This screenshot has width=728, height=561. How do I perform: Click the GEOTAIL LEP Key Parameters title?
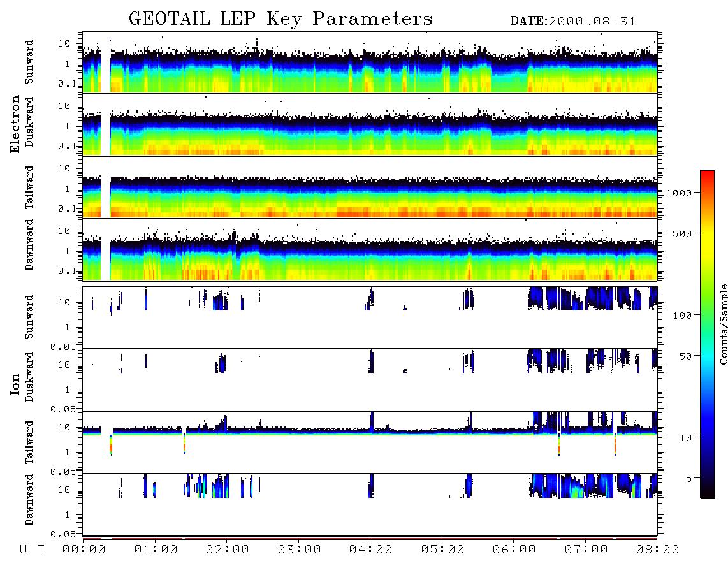280,19
